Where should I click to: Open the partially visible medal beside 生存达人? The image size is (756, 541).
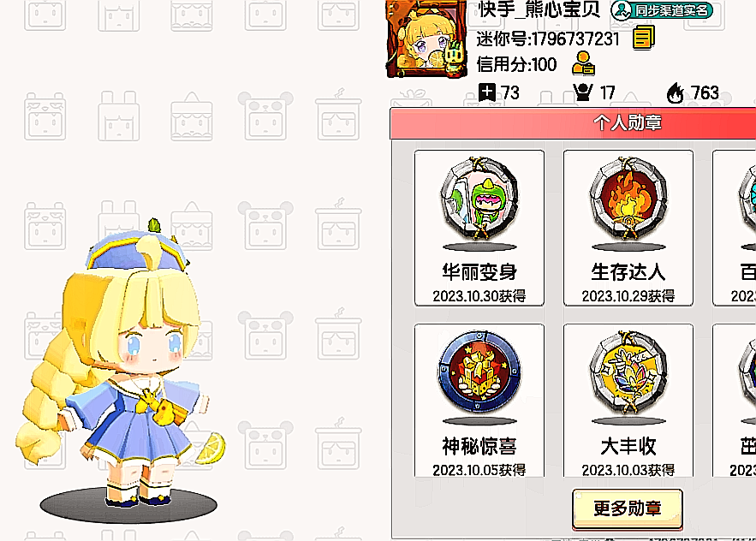pos(735,228)
